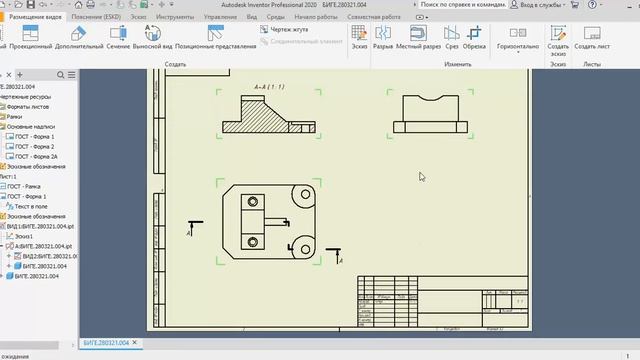Image resolution: width=640 pixels, height=360 pixels.
Task: Select the Проекционный view tool
Action: [31, 37]
